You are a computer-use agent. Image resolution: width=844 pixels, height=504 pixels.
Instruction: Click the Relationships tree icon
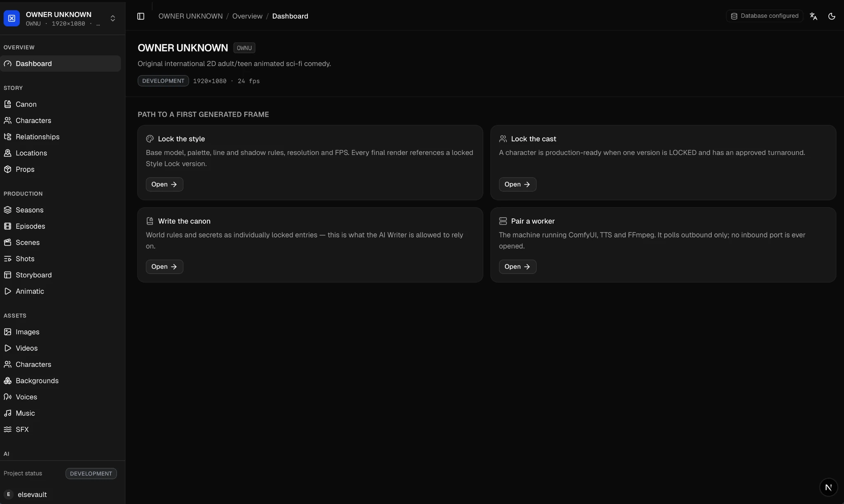click(x=7, y=137)
